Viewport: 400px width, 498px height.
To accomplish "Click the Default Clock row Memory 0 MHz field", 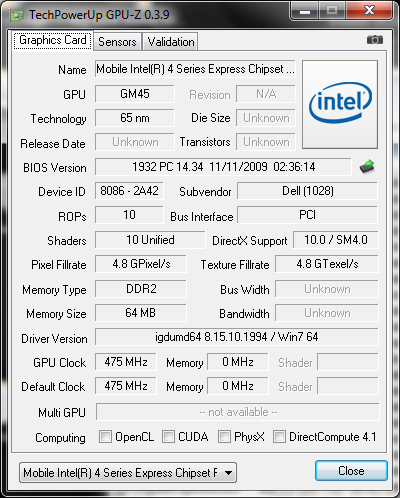I will [238, 386].
